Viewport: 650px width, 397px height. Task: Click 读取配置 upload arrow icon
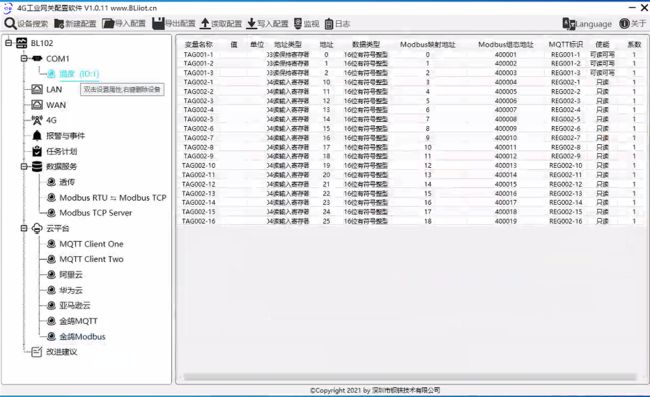click(x=205, y=24)
